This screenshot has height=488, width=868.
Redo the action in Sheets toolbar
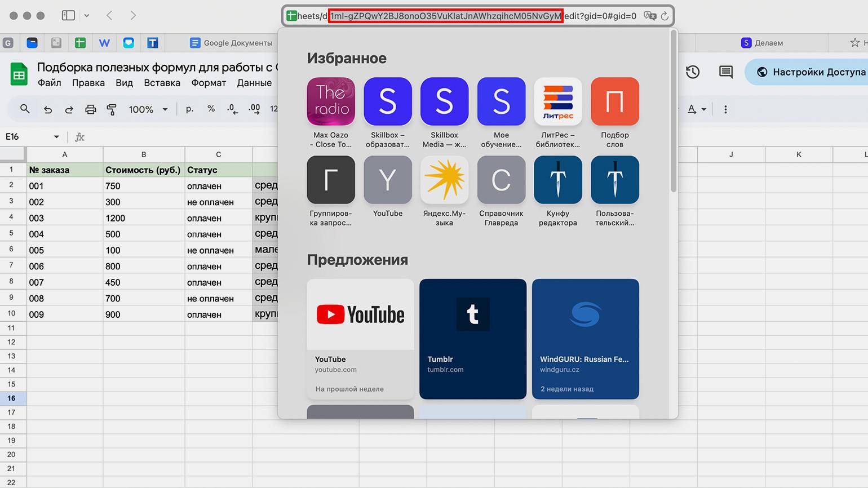[69, 109]
